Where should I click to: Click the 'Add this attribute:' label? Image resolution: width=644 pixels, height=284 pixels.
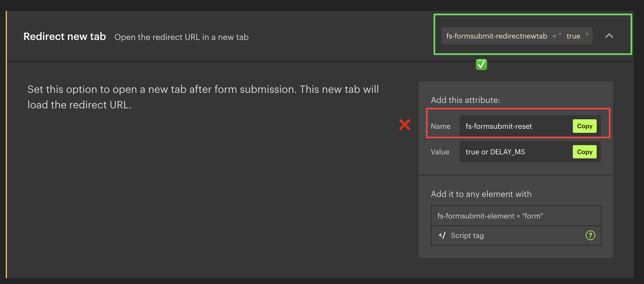pos(465,100)
